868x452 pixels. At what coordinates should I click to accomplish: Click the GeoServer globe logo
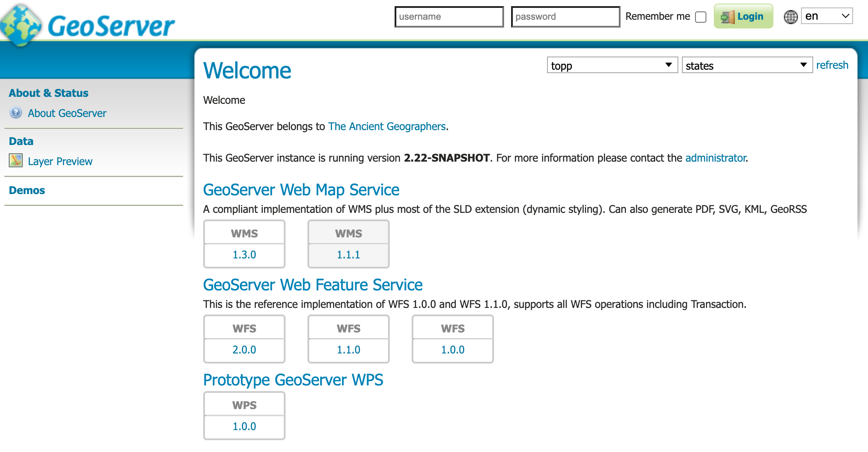21,25
